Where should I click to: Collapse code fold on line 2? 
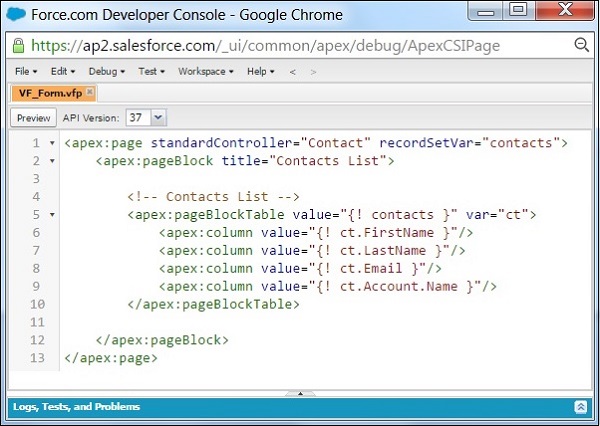[x=50, y=161]
